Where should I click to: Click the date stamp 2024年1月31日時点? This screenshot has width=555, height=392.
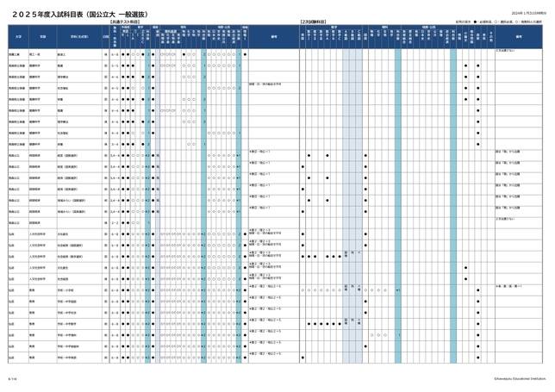pyautogui.click(x=528, y=12)
